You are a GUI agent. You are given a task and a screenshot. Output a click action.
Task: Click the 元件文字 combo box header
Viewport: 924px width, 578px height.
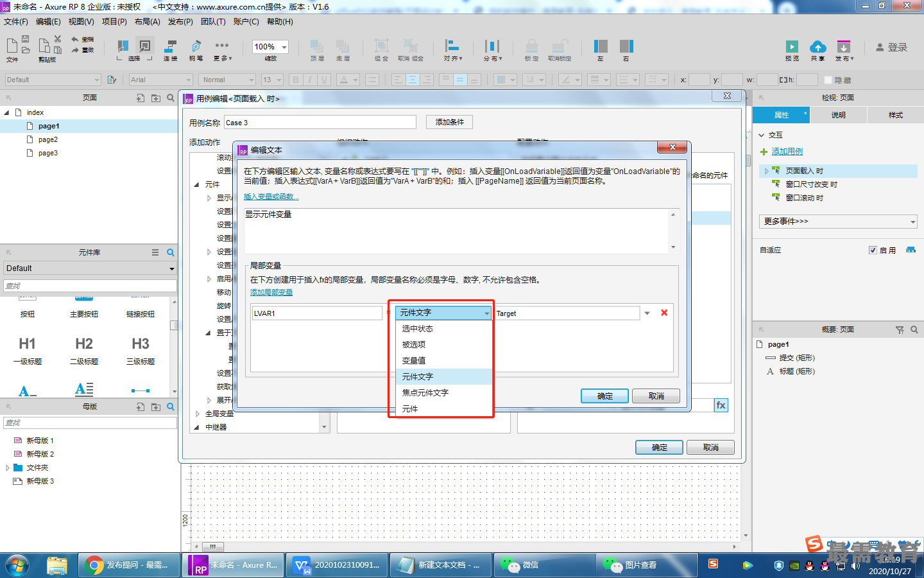coord(443,313)
